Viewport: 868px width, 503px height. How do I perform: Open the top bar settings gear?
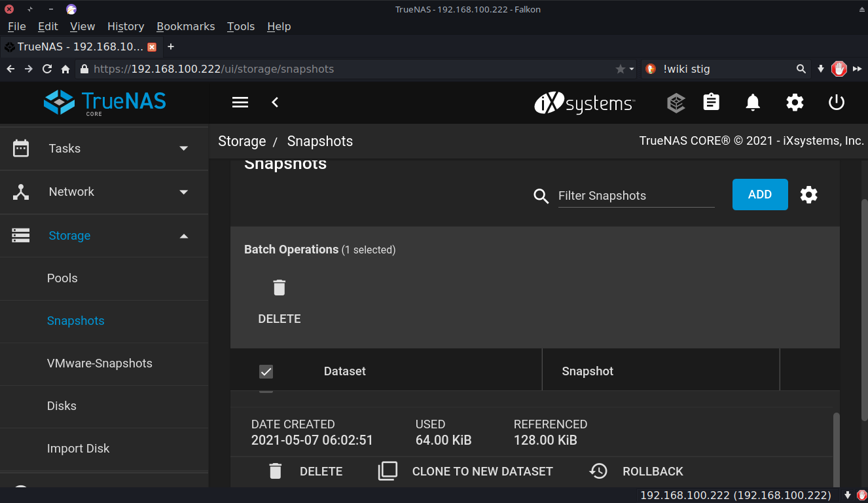[795, 102]
